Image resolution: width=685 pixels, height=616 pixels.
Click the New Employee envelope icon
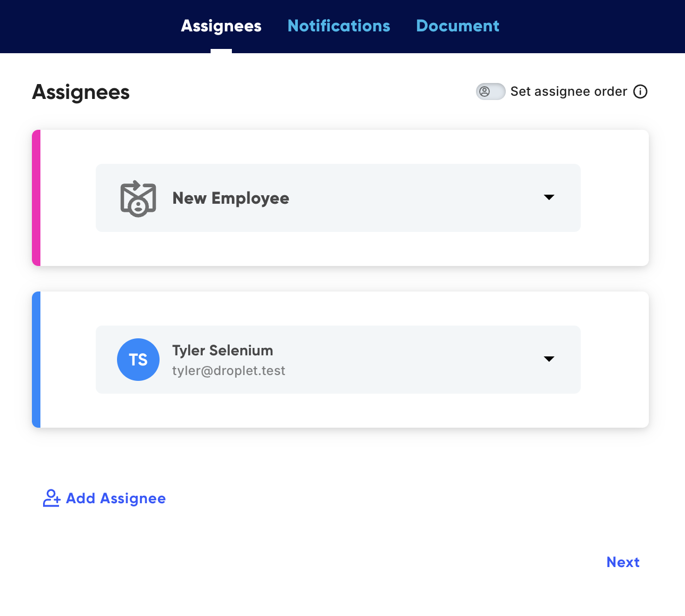pos(138,198)
